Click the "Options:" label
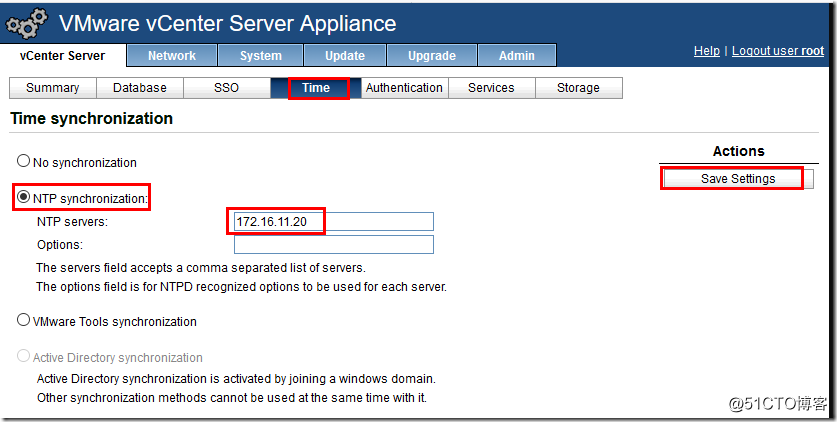The image size is (837, 422). [x=60, y=245]
